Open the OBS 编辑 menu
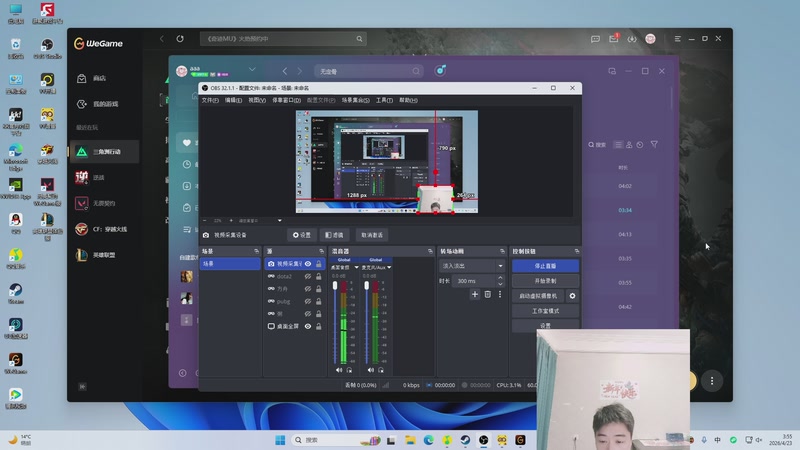The width and height of the screenshot is (800, 450). (x=233, y=100)
